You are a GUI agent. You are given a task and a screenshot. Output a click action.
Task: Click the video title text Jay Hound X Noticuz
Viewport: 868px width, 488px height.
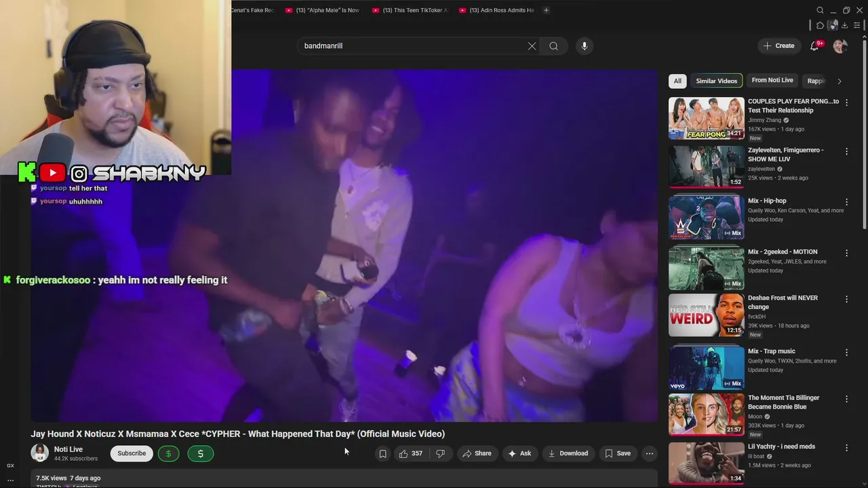(x=237, y=434)
